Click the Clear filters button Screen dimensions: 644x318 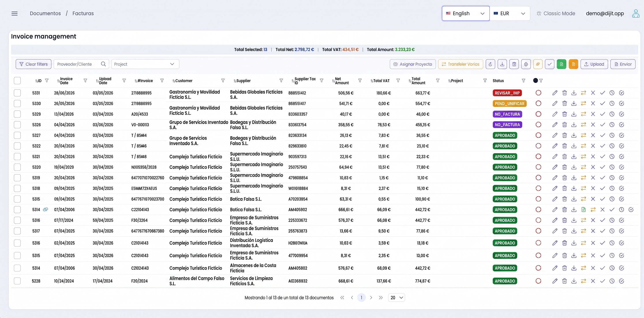point(34,64)
